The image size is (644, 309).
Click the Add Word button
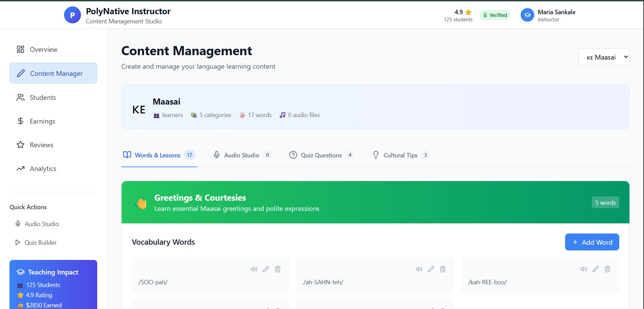(592, 242)
